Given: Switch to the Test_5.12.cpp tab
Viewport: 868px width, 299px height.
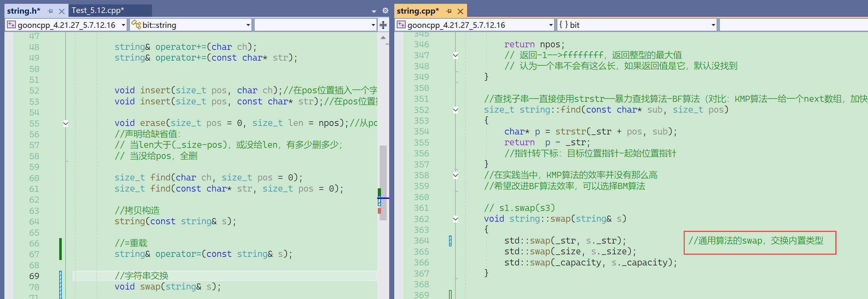Looking at the screenshot, I should (x=98, y=10).
